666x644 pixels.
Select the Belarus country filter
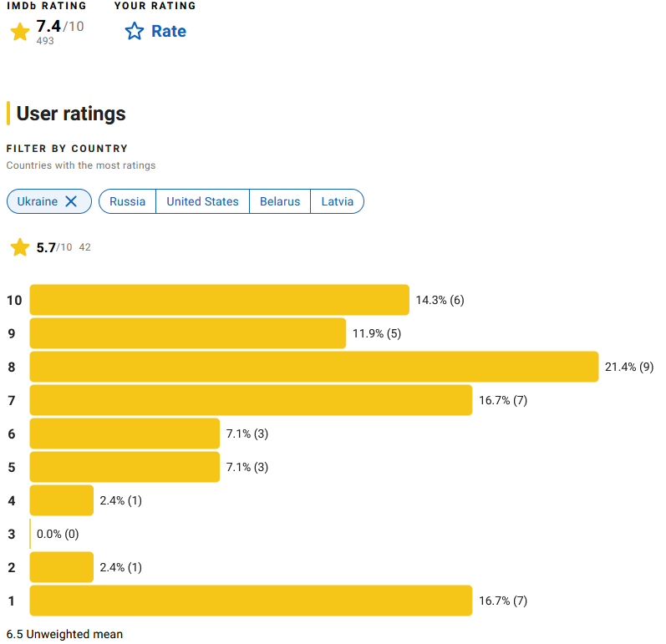tap(280, 201)
